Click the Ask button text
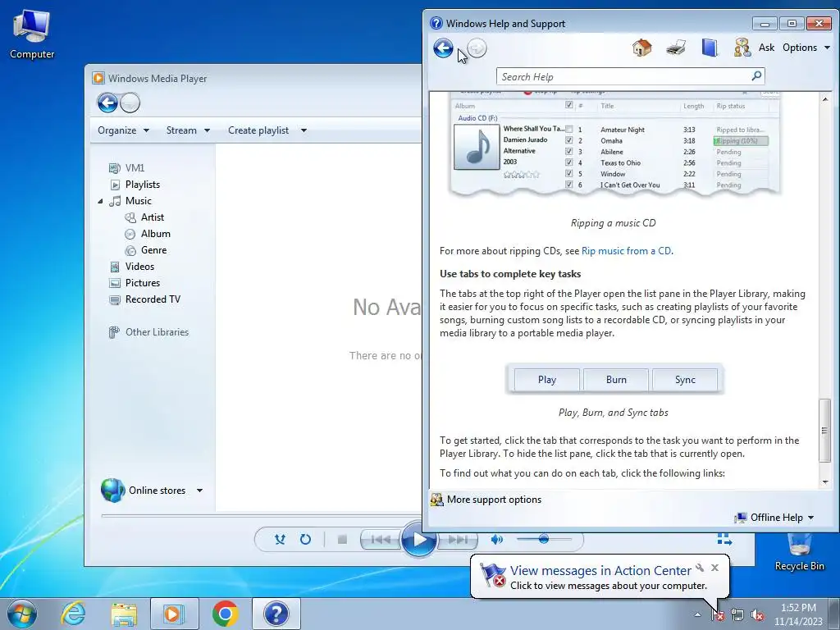This screenshot has width=840, height=630. point(767,48)
